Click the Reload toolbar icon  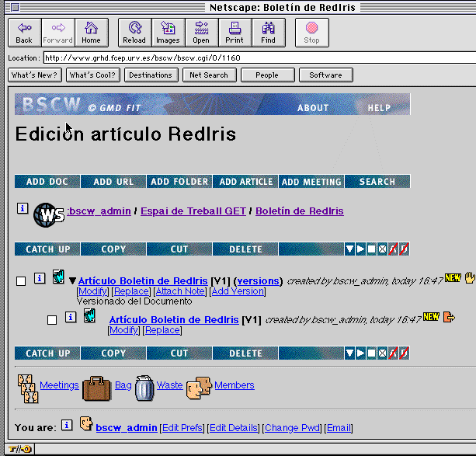[x=134, y=32]
